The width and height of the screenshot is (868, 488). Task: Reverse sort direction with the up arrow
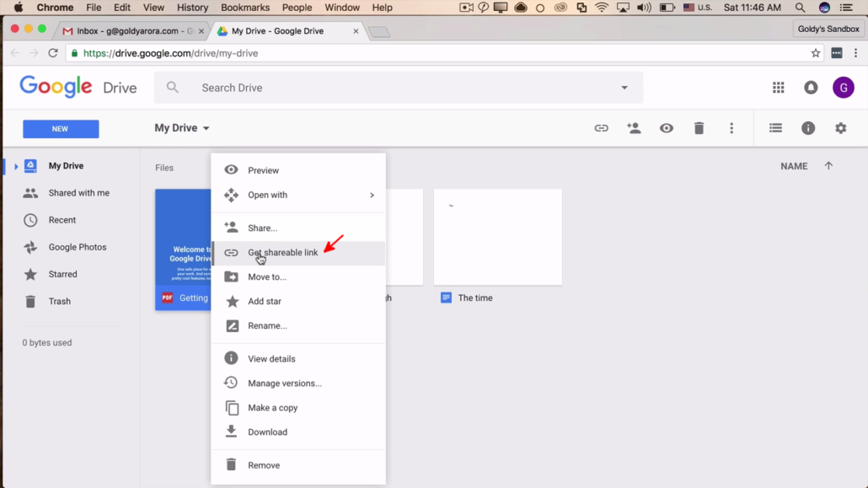coord(828,166)
